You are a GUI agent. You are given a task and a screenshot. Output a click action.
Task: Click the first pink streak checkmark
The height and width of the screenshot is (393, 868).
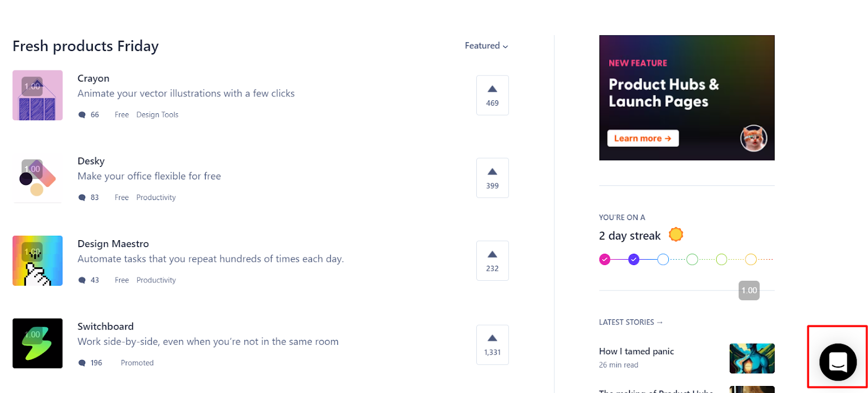(605, 260)
